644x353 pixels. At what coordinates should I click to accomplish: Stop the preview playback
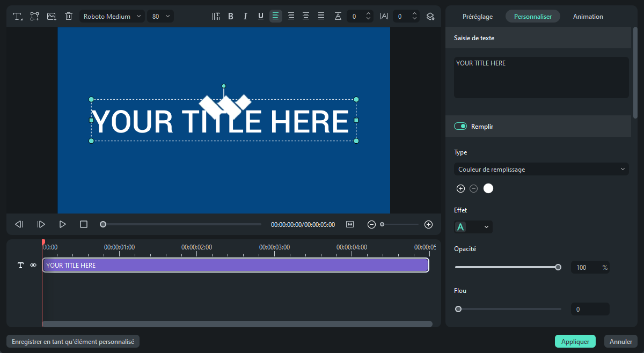coord(84,224)
